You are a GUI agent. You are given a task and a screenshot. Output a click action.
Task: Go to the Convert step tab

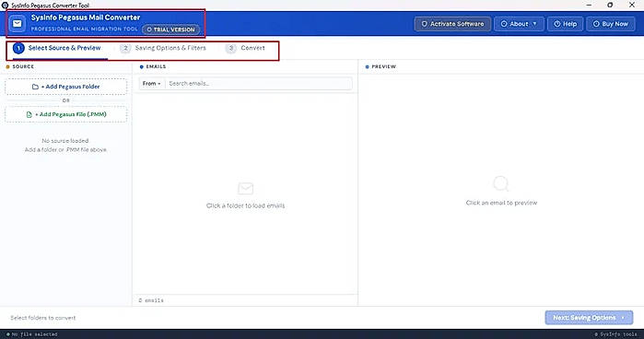(246, 48)
